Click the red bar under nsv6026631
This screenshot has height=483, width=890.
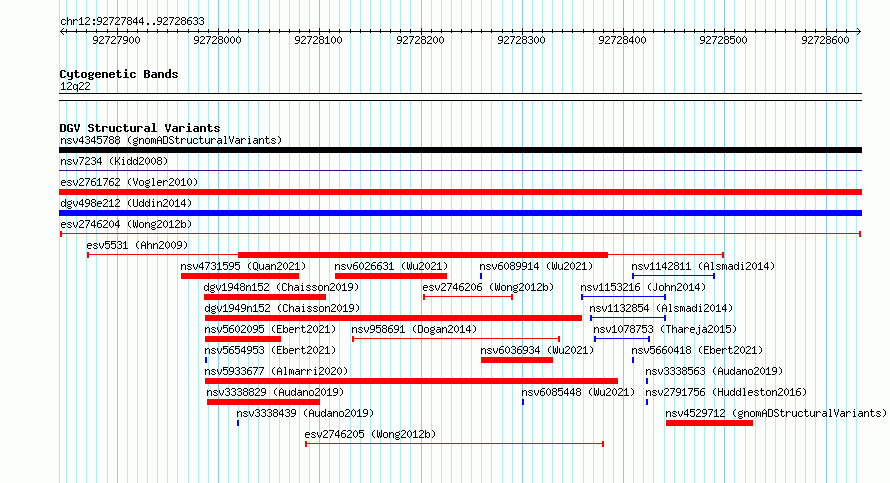coord(391,276)
